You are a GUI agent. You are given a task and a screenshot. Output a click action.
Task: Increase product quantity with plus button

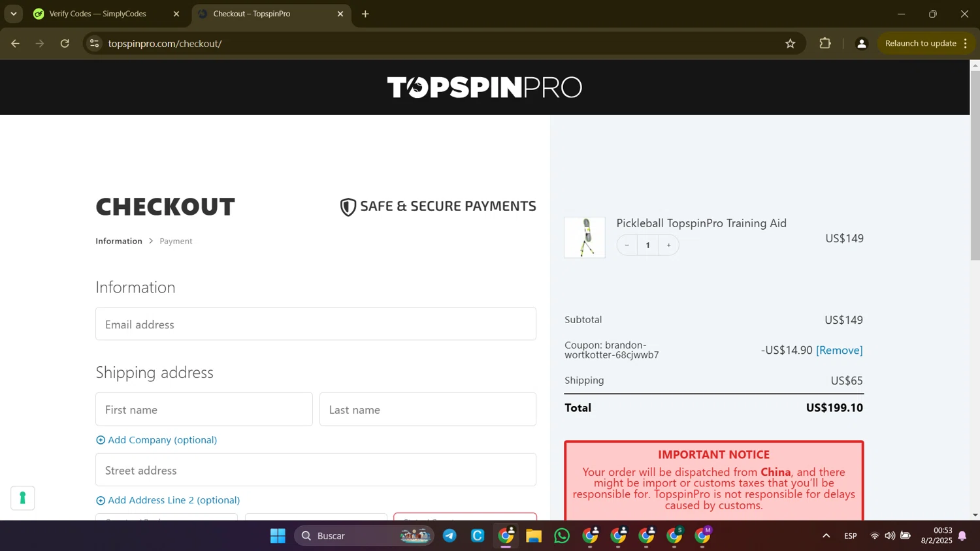coord(668,245)
